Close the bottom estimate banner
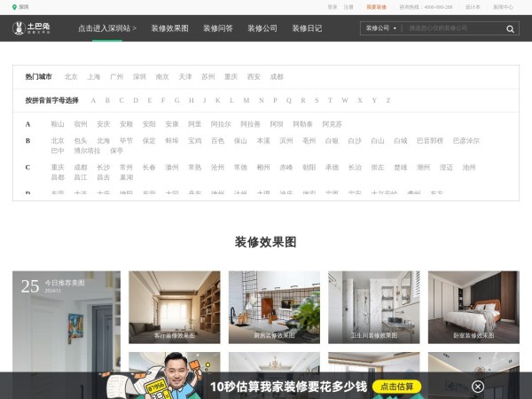The image size is (532, 399). coord(478,387)
